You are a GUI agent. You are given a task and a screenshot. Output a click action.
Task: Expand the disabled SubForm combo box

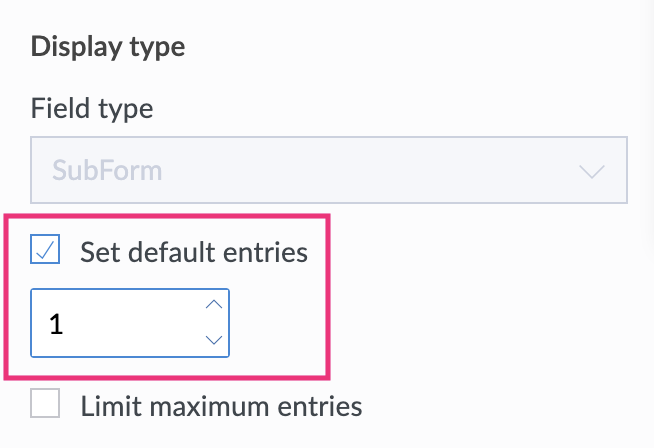(x=329, y=170)
